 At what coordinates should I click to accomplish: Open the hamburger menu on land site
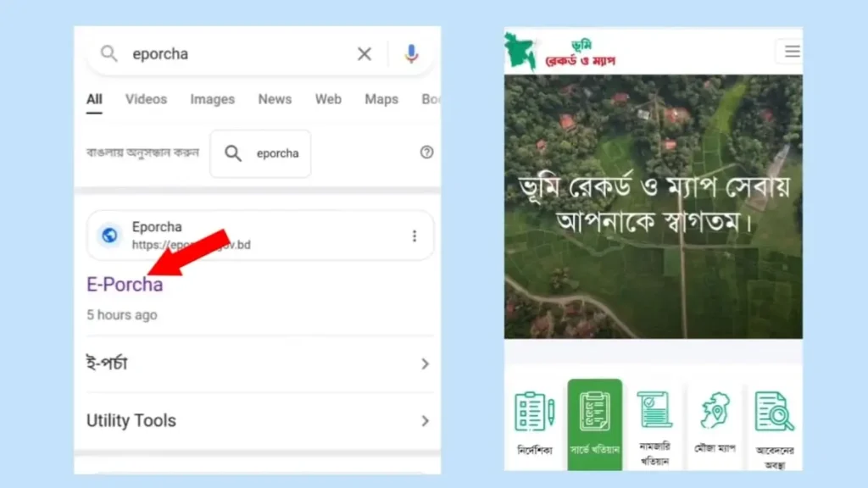point(792,52)
